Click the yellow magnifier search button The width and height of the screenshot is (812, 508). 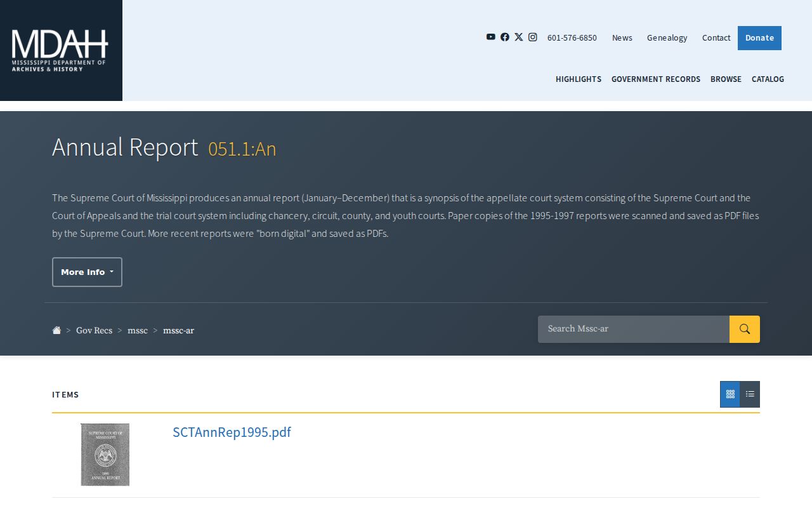[x=745, y=329]
